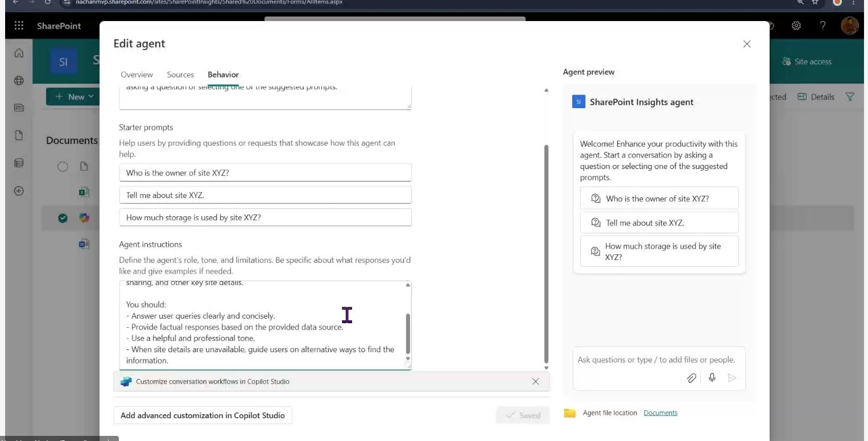This screenshot has width=868, height=441.
Task: Click the Saved button
Action: (523, 415)
